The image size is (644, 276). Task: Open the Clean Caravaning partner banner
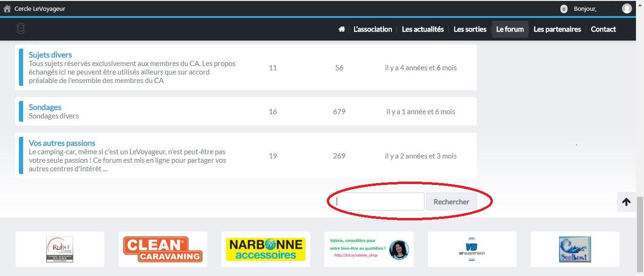click(162, 249)
